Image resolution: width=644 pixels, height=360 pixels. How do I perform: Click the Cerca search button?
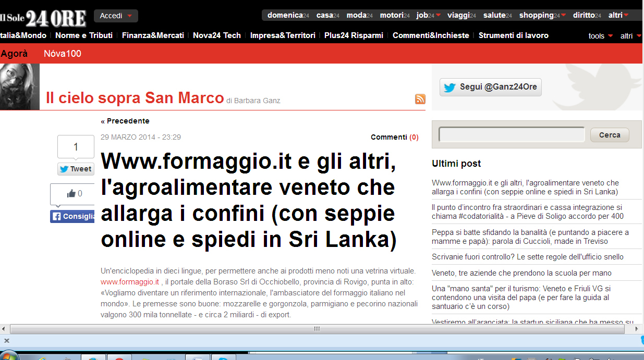(610, 135)
